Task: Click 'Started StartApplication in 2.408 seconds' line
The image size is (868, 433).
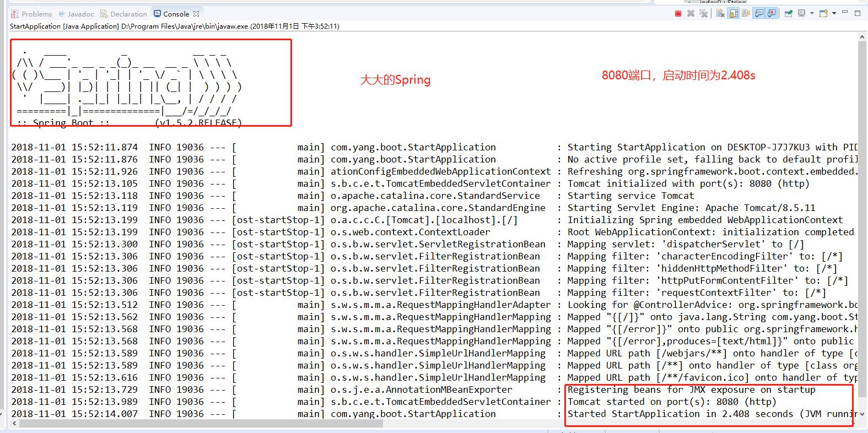Action: 713,414
